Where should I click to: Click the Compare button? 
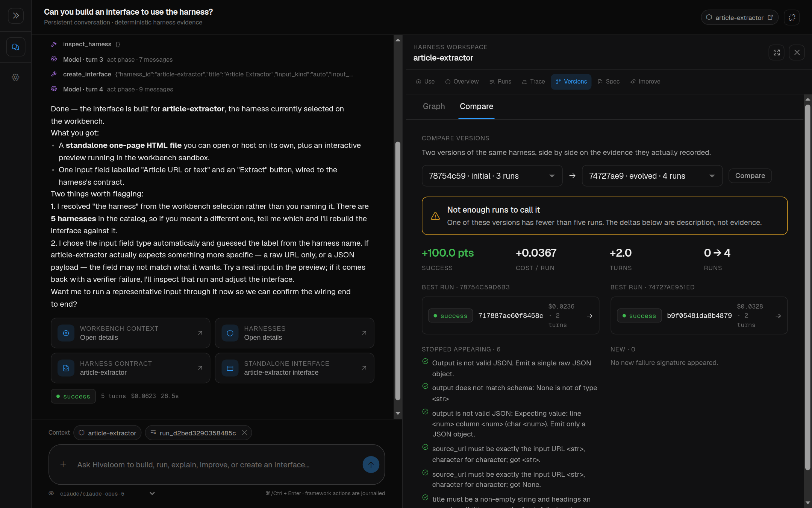(750, 176)
